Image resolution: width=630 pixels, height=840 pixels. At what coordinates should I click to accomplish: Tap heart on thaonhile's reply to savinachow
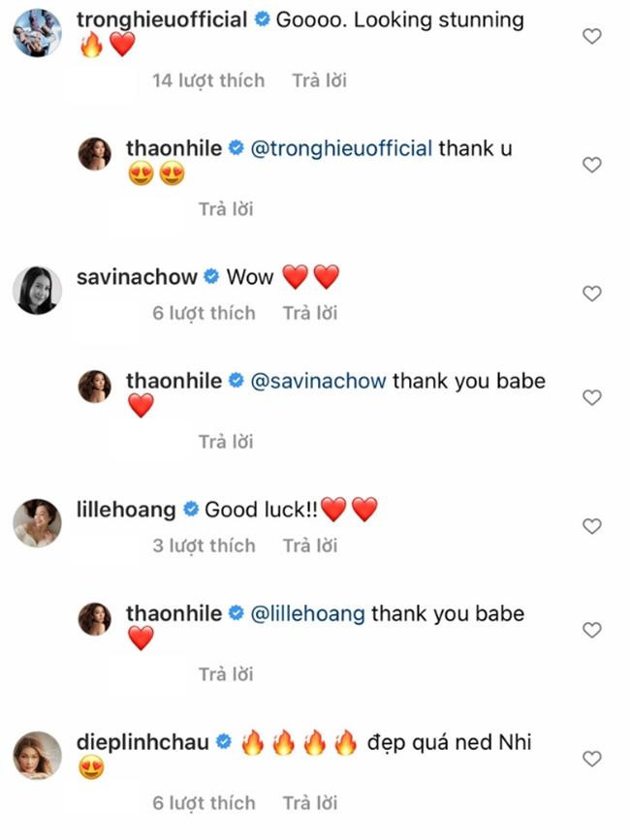(591, 397)
